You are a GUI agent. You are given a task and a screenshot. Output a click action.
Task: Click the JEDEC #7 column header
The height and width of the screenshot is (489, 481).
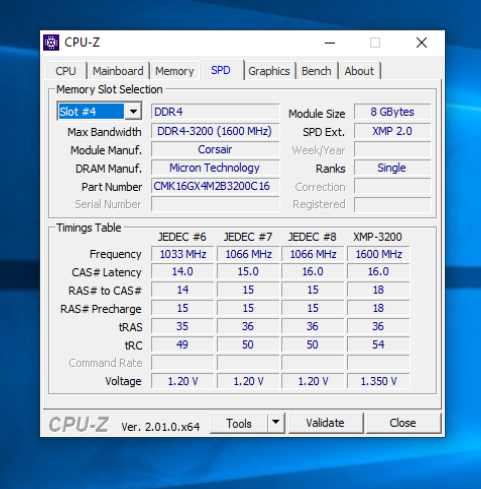(248, 237)
